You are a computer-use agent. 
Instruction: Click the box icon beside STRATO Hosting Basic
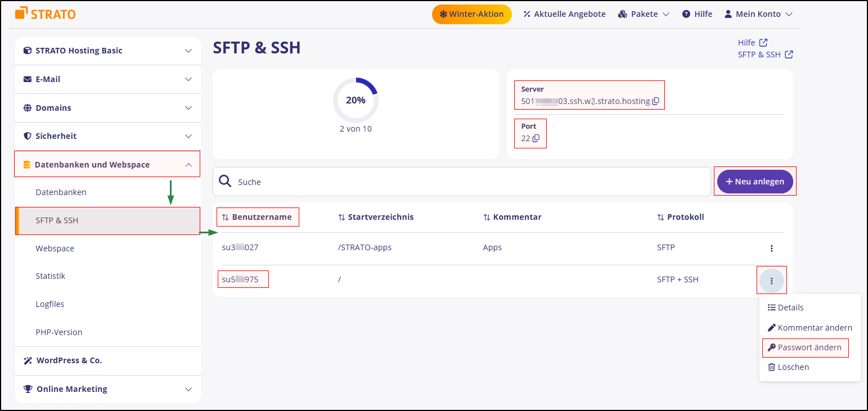(x=28, y=51)
